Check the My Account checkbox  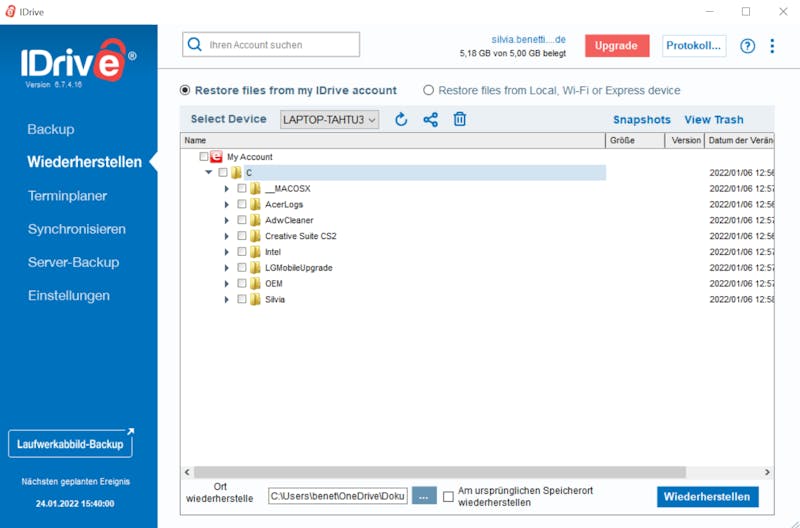(x=204, y=156)
